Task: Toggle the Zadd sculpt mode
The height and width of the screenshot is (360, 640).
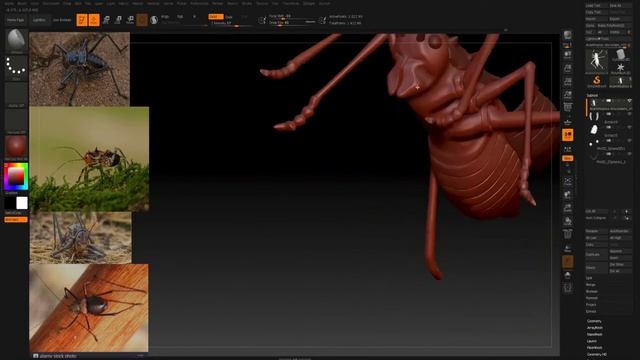Action: point(216,17)
